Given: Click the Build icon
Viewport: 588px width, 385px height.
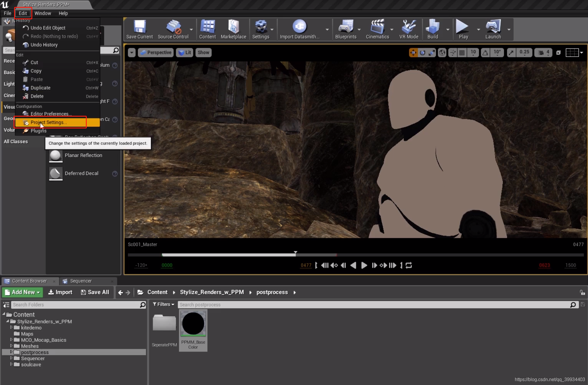Looking at the screenshot, I should click(433, 29).
